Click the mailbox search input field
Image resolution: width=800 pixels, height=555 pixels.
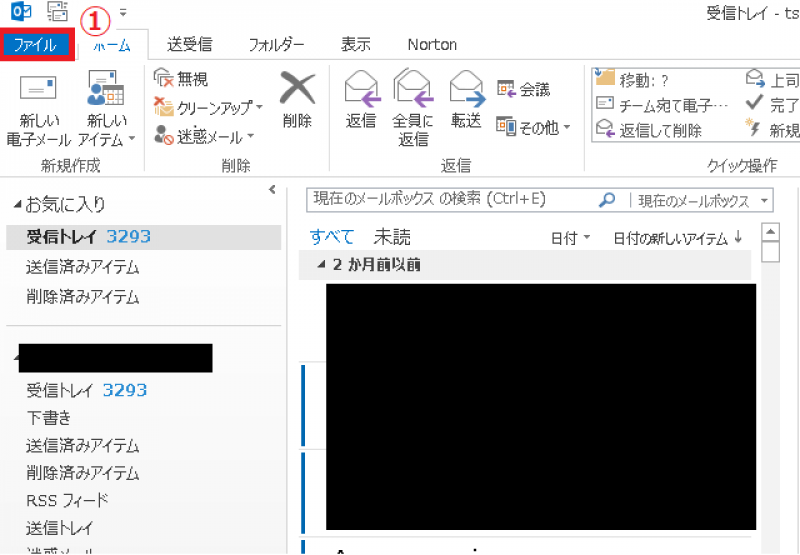[450, 200]
